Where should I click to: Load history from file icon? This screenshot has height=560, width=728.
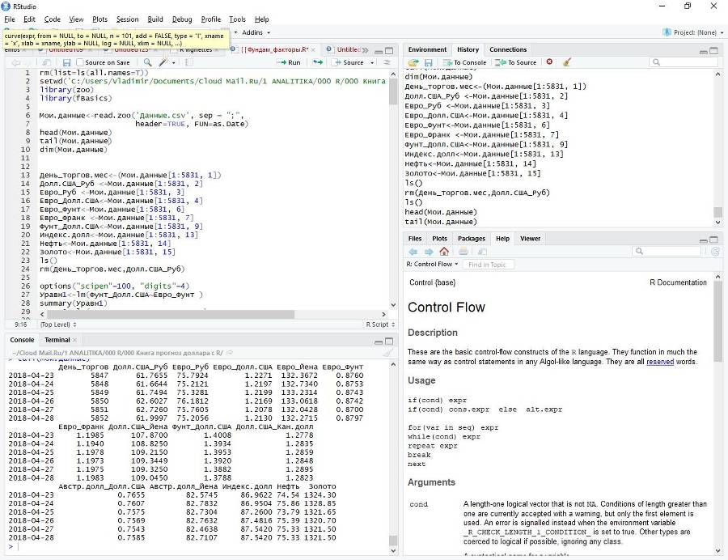pyautogui.click(x=413, y=62)
